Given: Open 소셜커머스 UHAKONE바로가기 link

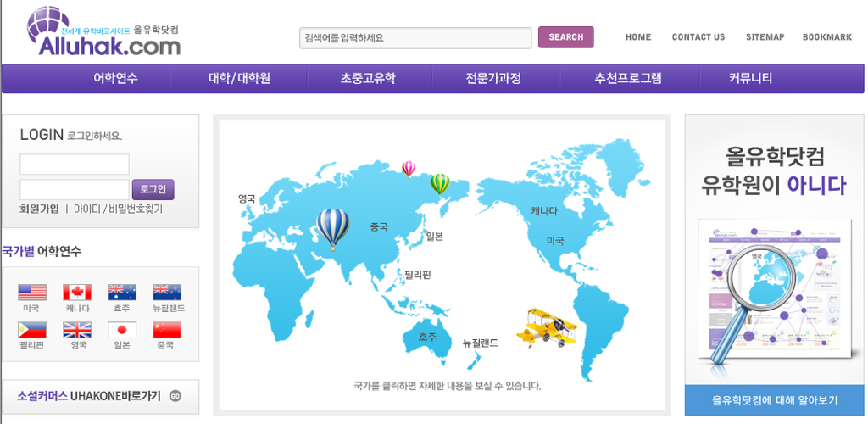Looking at the screenshot, I should click(88, 396).
